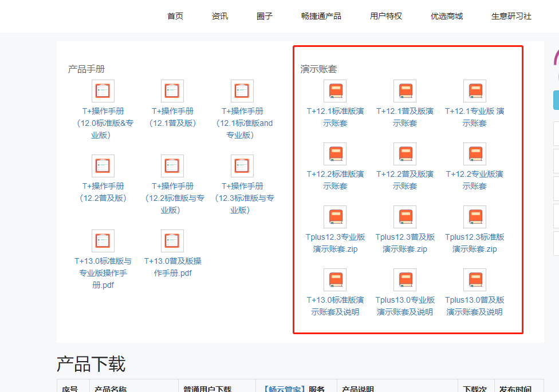Click the manual icon above T+操作手册(12.1标准版and专业版)
The height and width of the screenshot is (392, 559).
click(242, 91)
